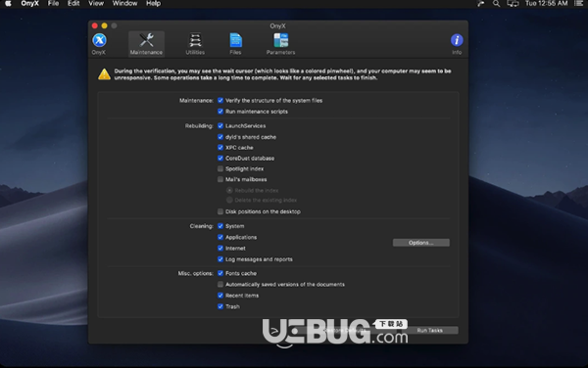Click the 'Rebuilding:' section label
This screenshot has height=368, width=588.
[x=199, y=126]
